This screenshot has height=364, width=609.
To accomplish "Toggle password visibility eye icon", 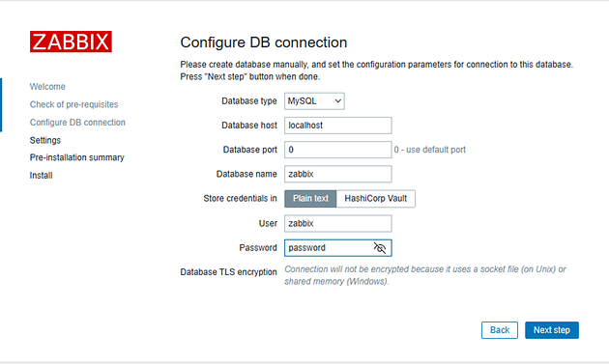I will 380,247.
